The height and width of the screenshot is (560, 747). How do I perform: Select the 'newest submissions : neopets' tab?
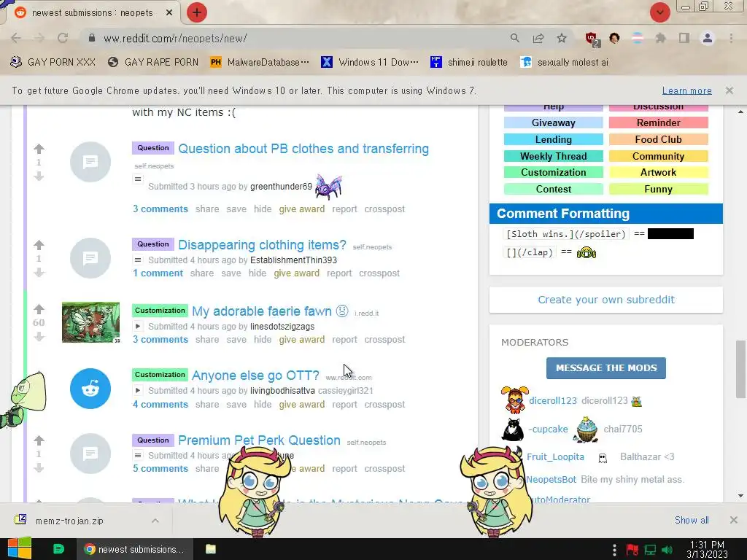[93, 13]
